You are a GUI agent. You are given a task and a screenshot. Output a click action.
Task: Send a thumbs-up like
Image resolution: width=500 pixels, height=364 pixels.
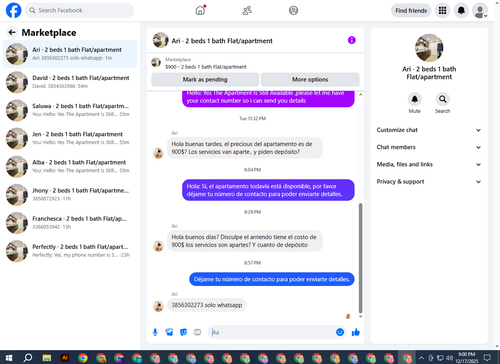[x=356, y=332]
